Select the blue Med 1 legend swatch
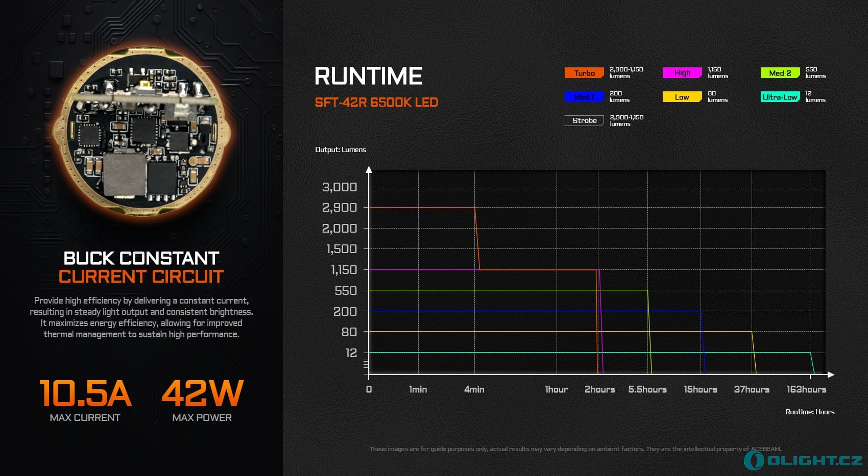The image size is (868, 476). [584, 97]
